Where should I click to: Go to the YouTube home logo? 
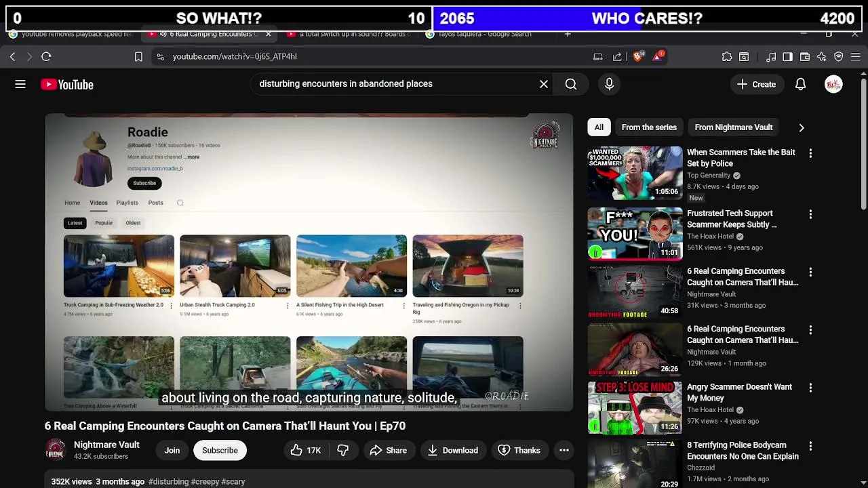[66, 84]
